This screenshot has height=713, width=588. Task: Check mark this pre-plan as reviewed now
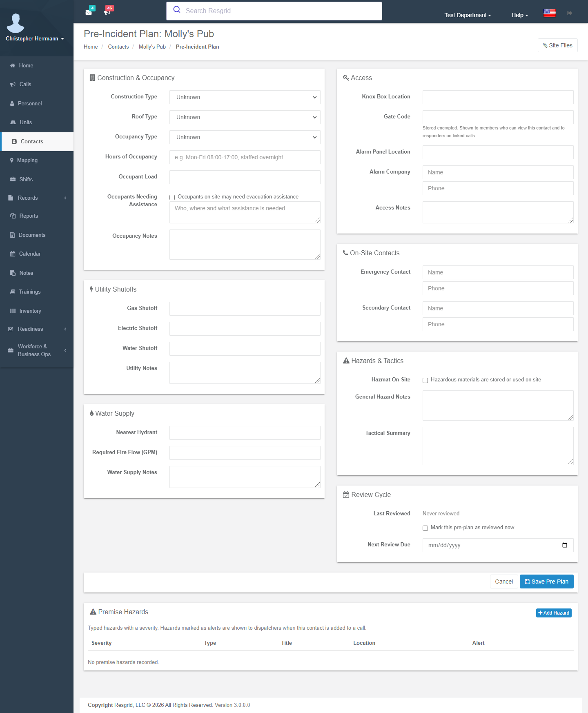point(425,528)
